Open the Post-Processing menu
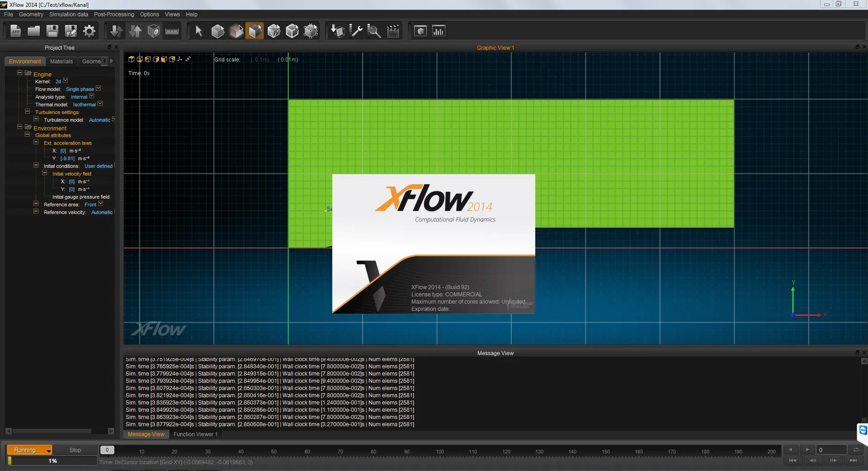The height and width of the screenshot is (471, 868). (114, 14)
